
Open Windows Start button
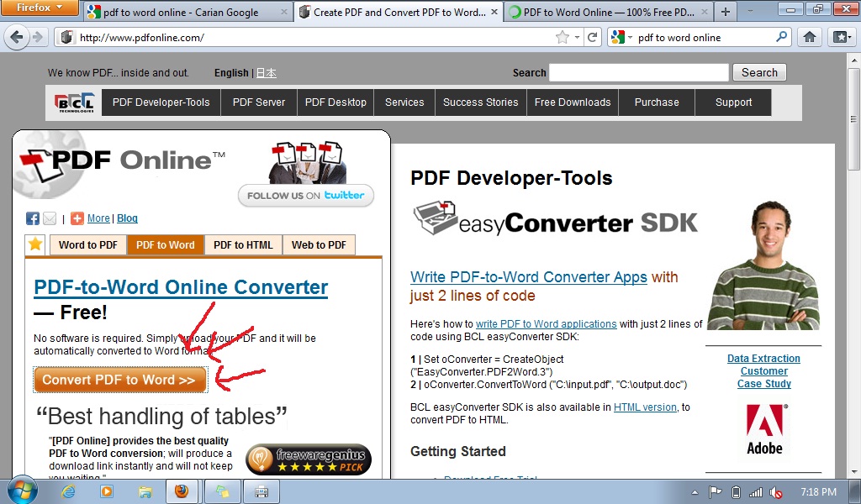[x=23, y=491]
